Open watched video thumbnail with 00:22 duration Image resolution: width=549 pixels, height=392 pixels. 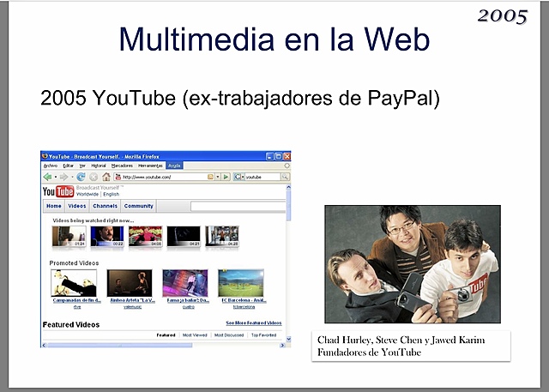point(107,236)
